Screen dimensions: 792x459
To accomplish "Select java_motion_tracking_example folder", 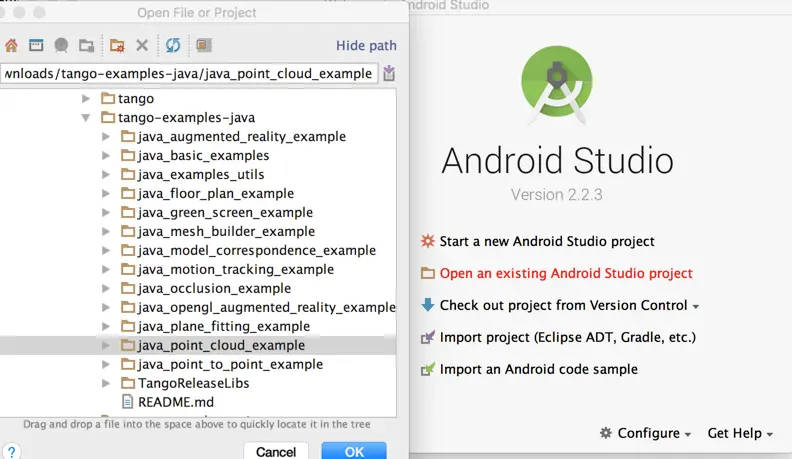I will pos(236,270).
